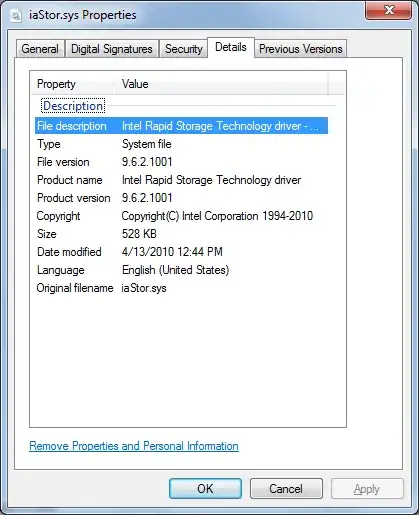
Task: Select the Product version row label
Action: pos(74,198)
